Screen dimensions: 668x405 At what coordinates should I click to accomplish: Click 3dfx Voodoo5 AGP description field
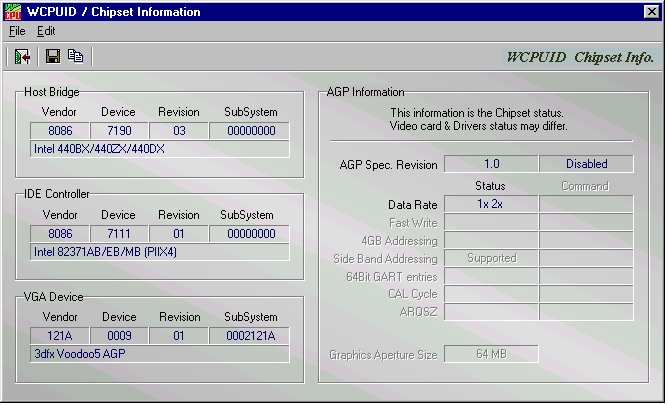(160, 354)
